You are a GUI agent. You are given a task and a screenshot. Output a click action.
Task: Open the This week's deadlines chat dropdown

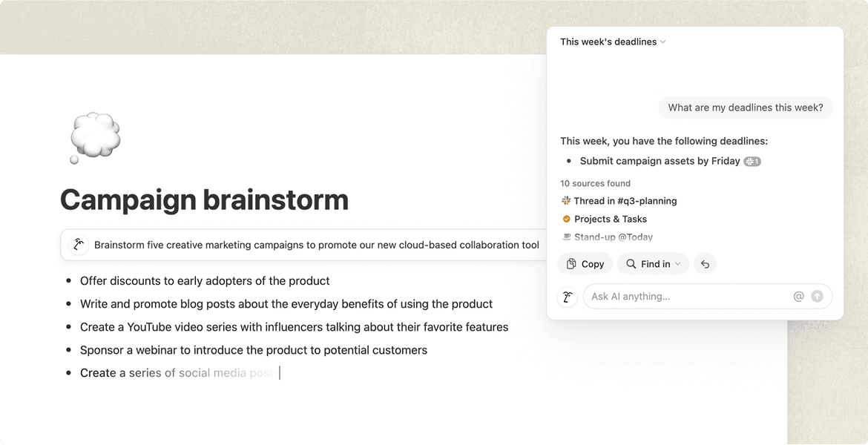pos(613,42)
